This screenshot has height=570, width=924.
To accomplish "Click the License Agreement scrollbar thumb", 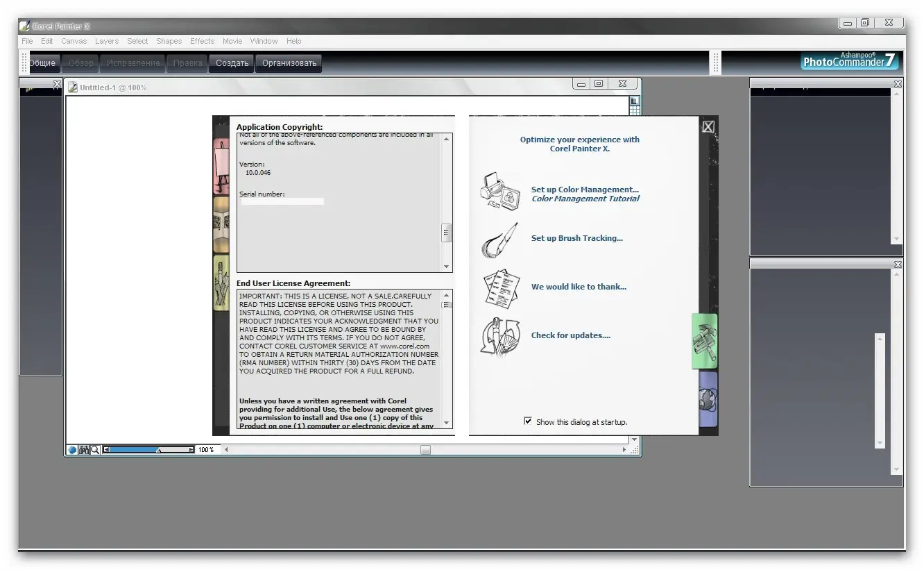I will (447, 305).
